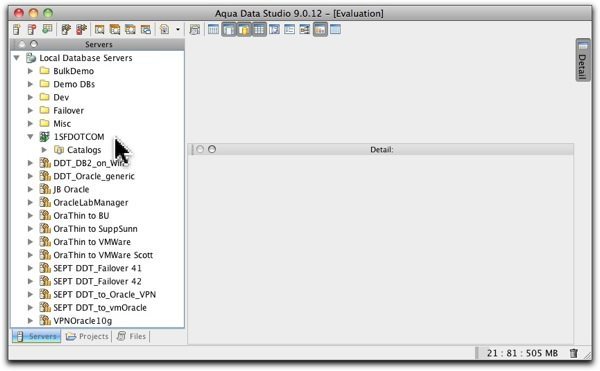Collapse the Local Database Servers root node
This screenshot has width=600, height=371.
16,58
